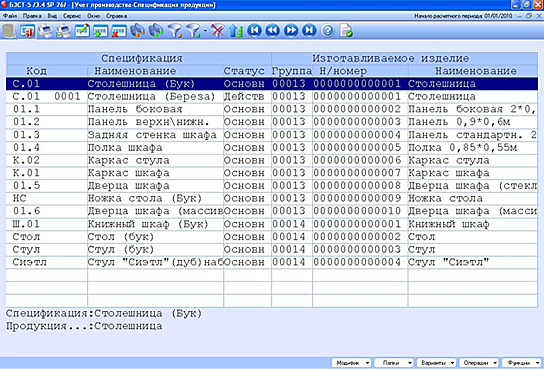Open the Файл menu
The image size is (544, 369).
10,16
